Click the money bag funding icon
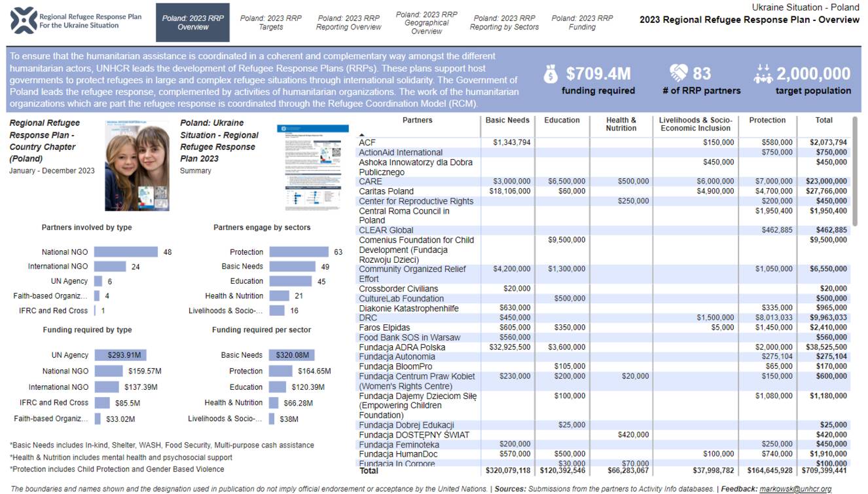Screen dimensions: 868x494 (551, 74)
